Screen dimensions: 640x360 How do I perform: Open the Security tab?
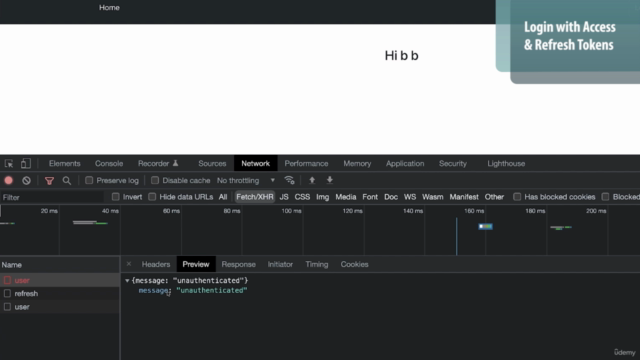point(453,163)
